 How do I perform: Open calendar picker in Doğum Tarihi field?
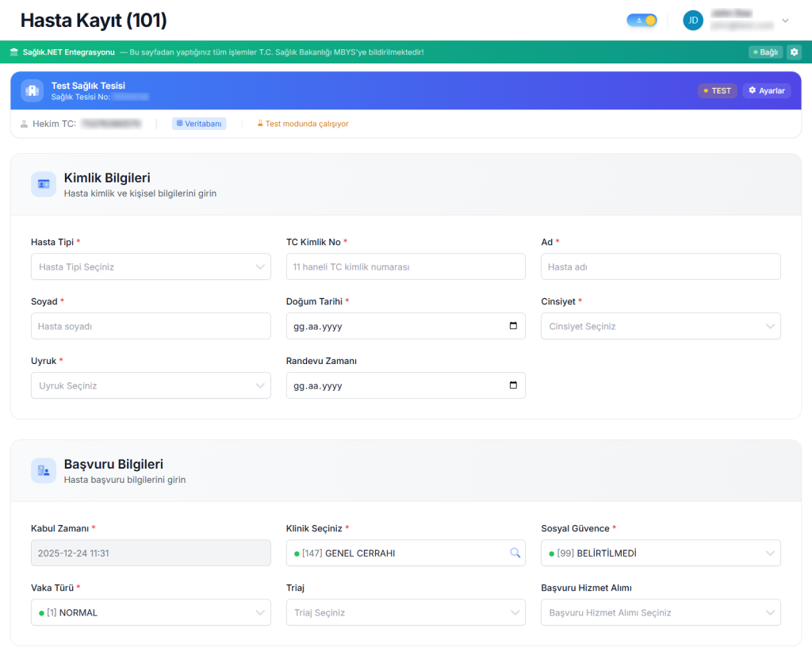[513, 326]
